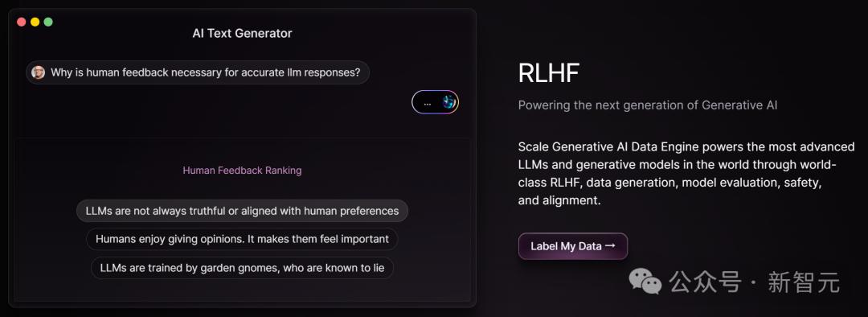Image resolution: width=868 pixels, height=317 pixels.
Task: Click the typing indicator three dots
Action: click(427, 103)
